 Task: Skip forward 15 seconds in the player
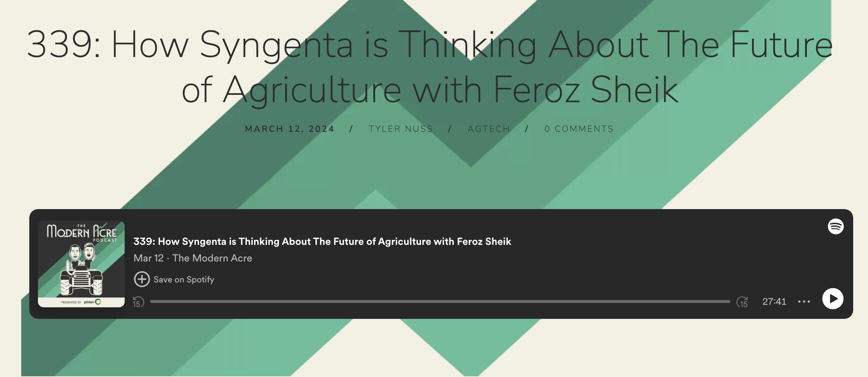[742, 302]
